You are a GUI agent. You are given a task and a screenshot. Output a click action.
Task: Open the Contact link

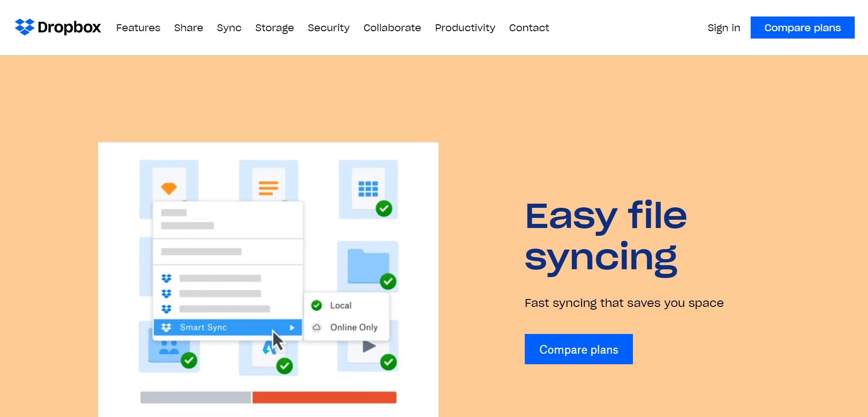click(529, 28)
